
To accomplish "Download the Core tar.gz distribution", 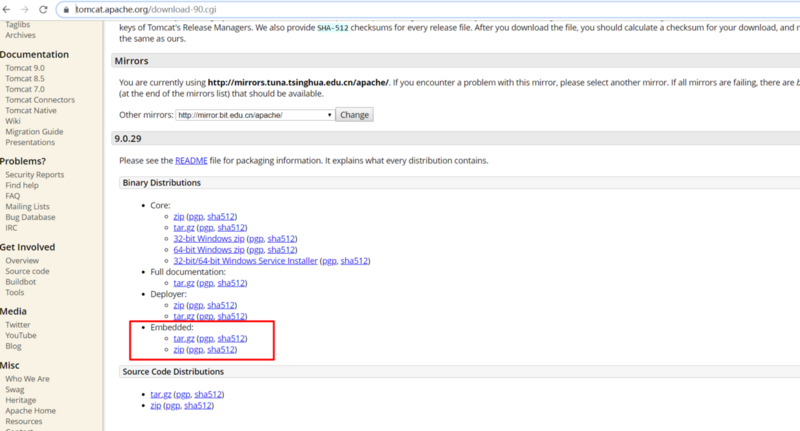I will [x=184, y=227].
